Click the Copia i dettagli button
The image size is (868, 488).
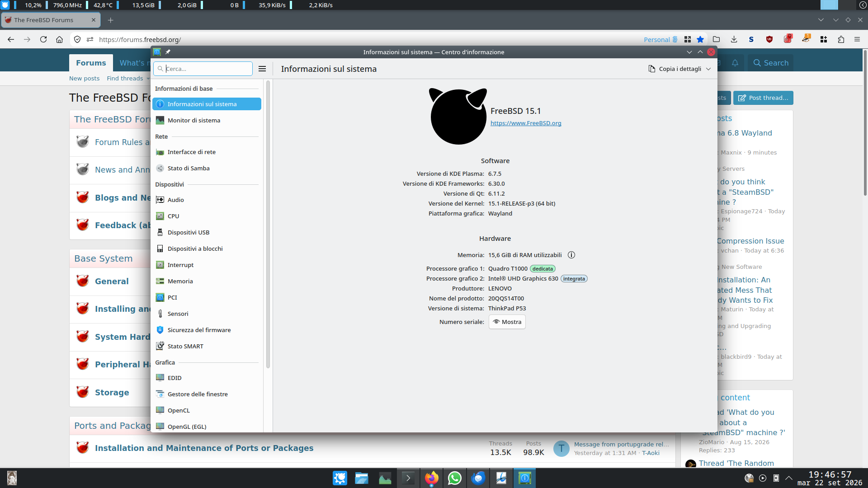[675, 69]
